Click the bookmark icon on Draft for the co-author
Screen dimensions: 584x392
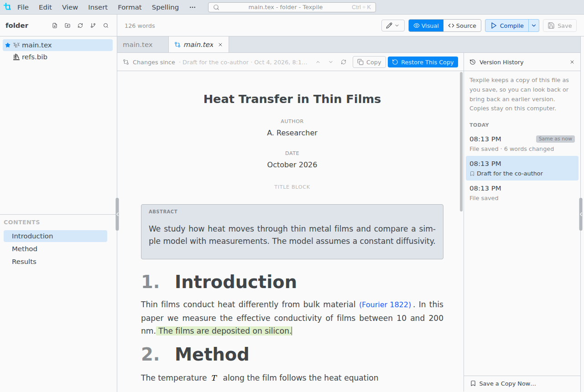click(x=472, y=174)
